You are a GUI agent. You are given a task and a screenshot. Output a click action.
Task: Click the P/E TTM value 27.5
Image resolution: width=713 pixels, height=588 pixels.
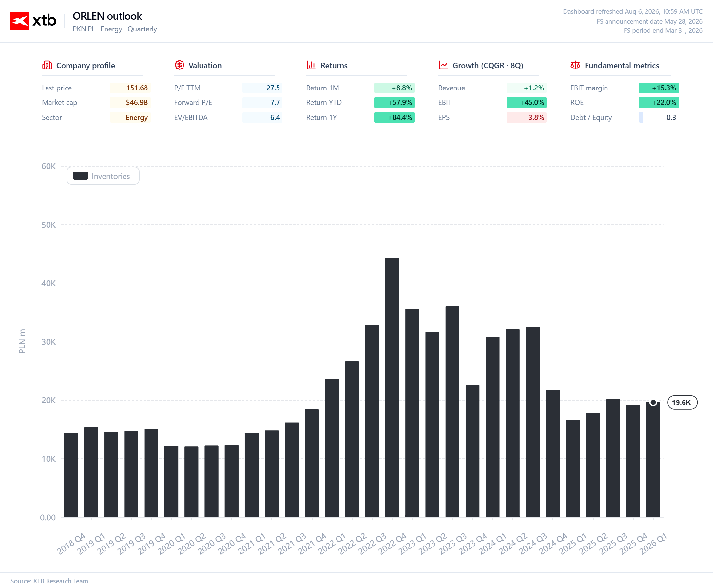(262, 88)
